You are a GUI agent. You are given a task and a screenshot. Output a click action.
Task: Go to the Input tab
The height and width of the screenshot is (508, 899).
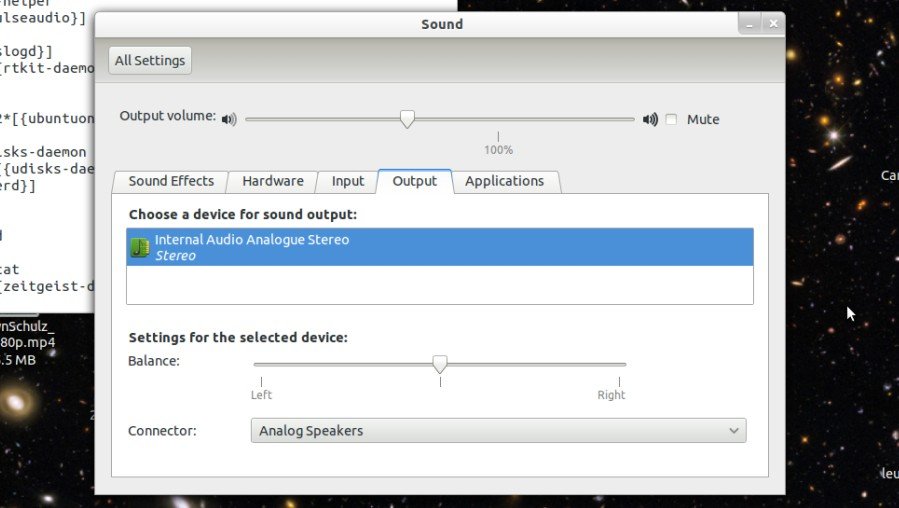pyautogui.click(x=348, y=181)
